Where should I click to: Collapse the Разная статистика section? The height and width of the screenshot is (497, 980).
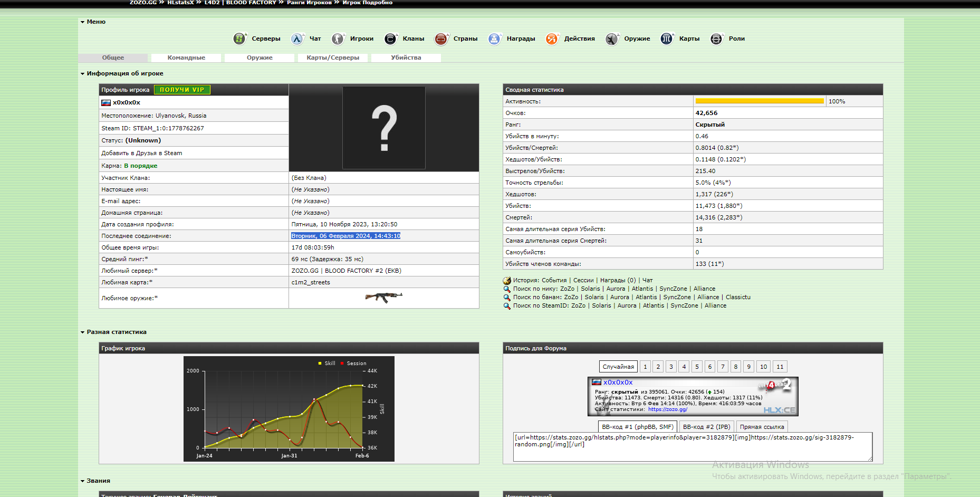coord(83,332)
